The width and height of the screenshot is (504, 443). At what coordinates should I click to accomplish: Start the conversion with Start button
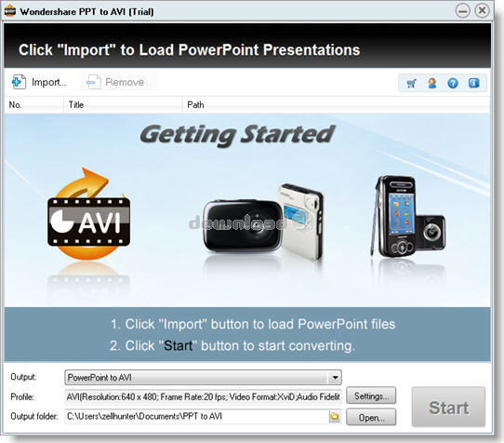point(448,407)
